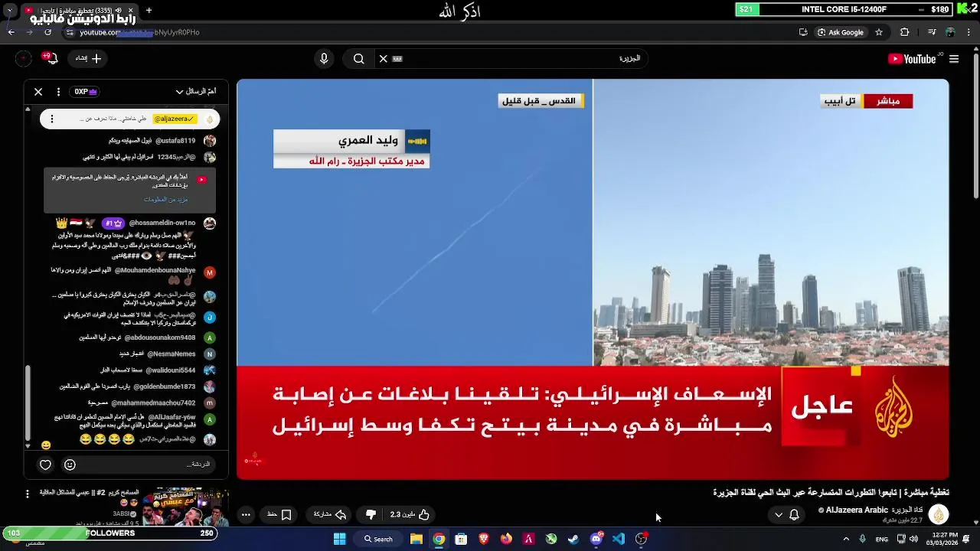Open File Explorer from the taskbar

(x=416, y=539)
